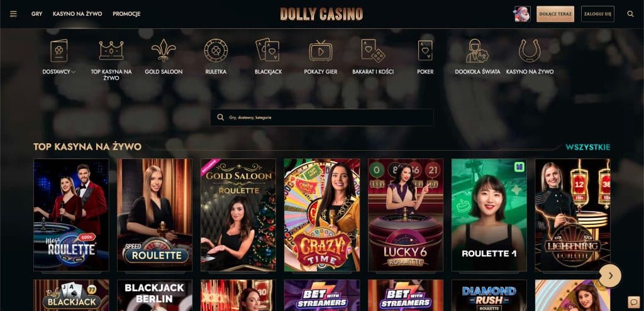Open the Poker card icon

(x=425, y=50)
